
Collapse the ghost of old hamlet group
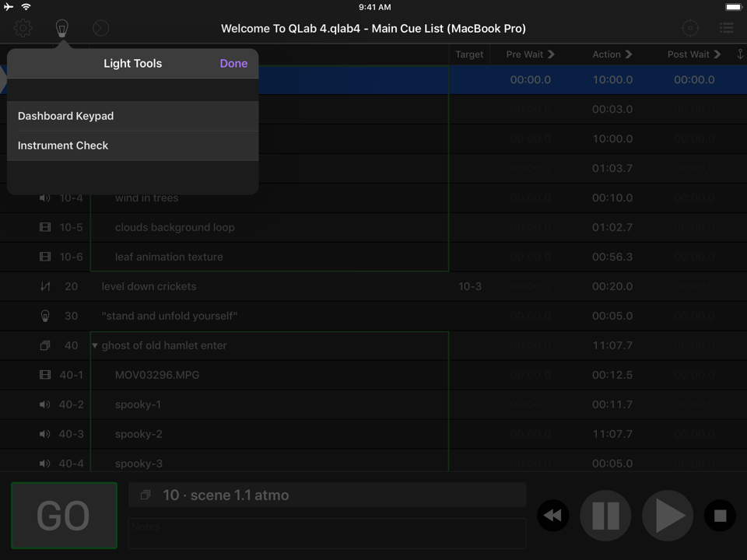(x=95, y=345)
